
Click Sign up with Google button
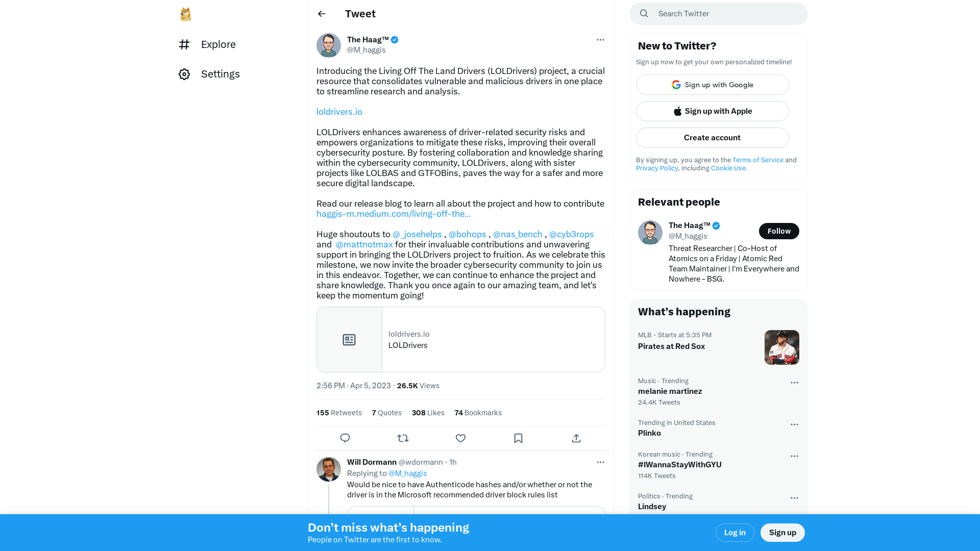point(712,85)
